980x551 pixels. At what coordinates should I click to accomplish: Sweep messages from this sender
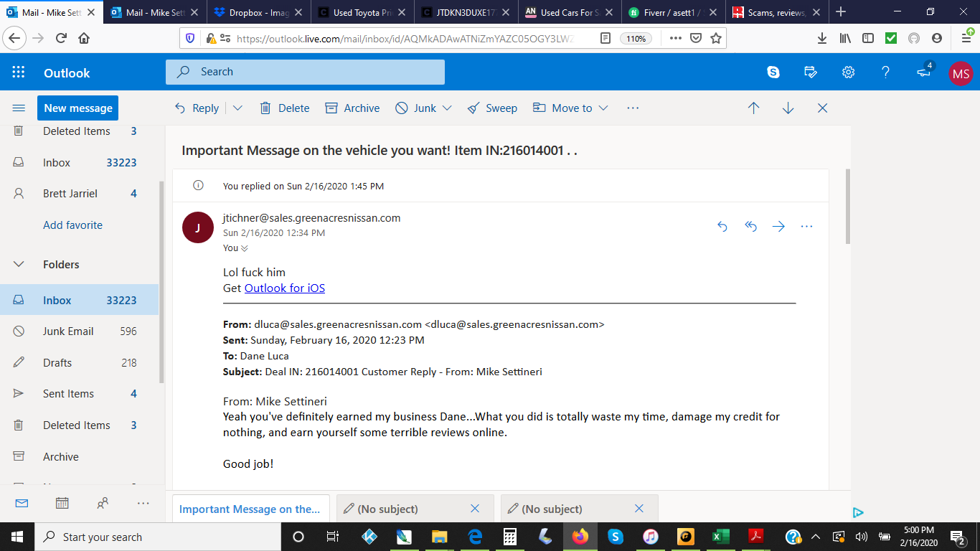click(x=492, y=108)
